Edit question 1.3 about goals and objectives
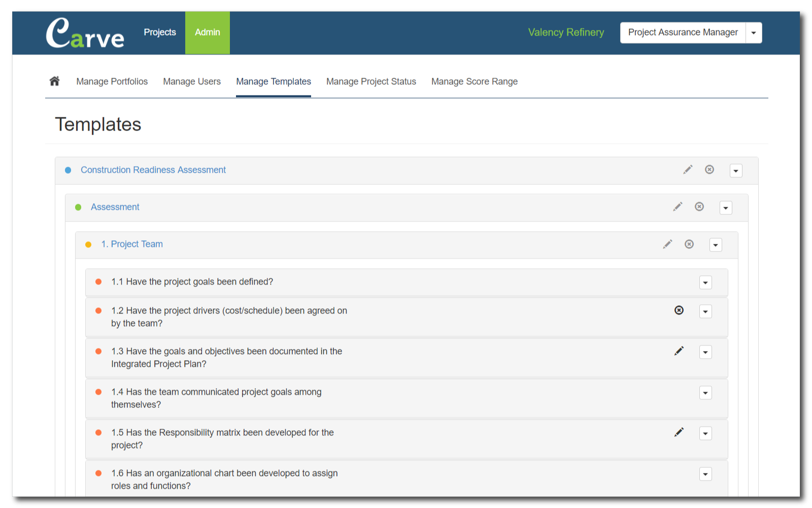 [x=679, y=351]
